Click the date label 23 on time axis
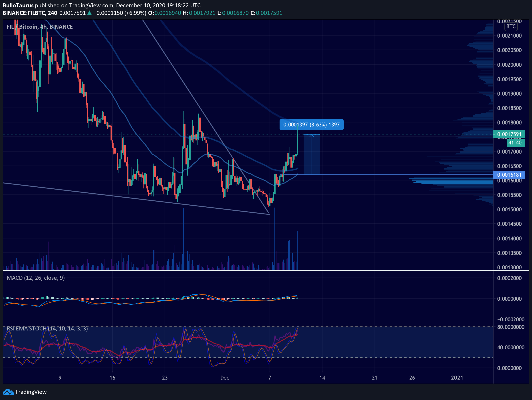Image resolution: width=532 pixels, height=400 pixels. [165, 378]
